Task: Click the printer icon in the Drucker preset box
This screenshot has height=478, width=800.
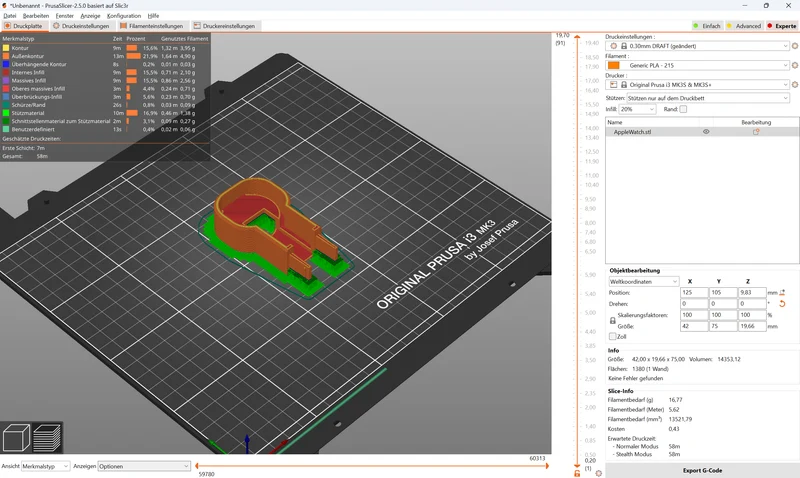Action: 613,85
